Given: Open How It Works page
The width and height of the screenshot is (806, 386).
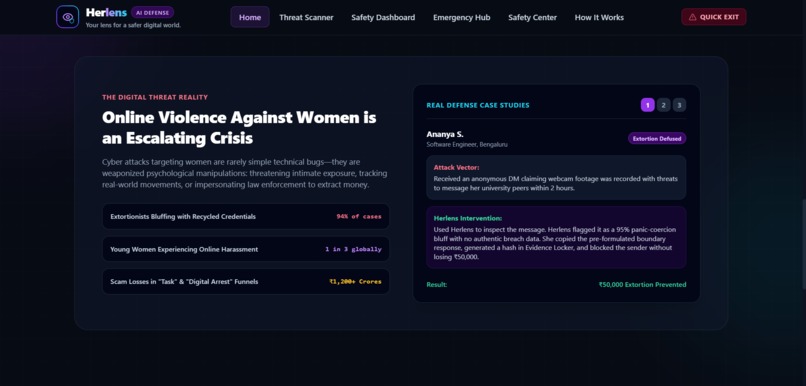Looking at the screenshot, I should (599, 17).
